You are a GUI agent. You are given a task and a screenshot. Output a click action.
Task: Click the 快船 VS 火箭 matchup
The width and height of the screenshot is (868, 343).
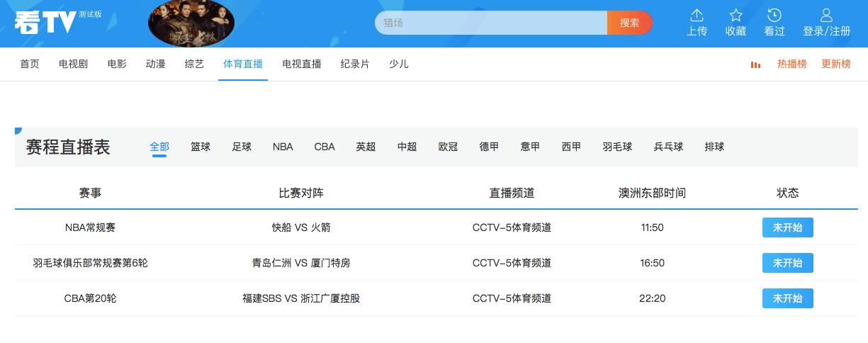pos(301,227)
